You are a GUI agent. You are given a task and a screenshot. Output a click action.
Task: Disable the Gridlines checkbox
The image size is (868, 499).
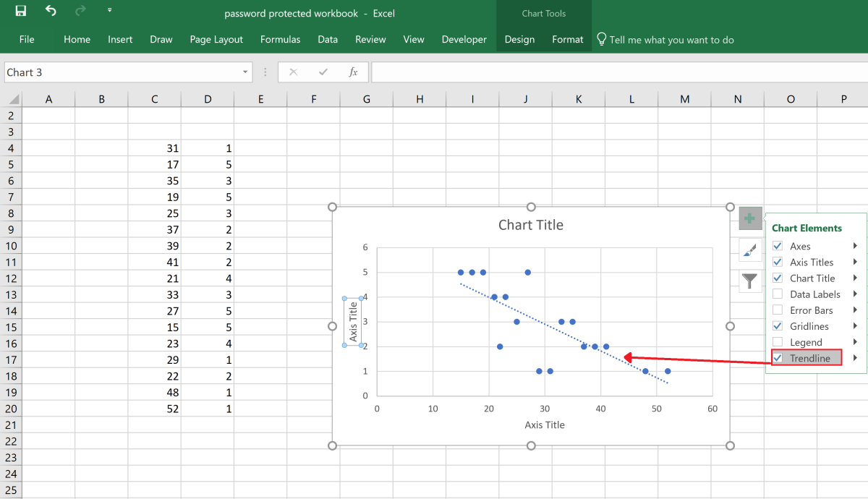[x=777, y=325]
